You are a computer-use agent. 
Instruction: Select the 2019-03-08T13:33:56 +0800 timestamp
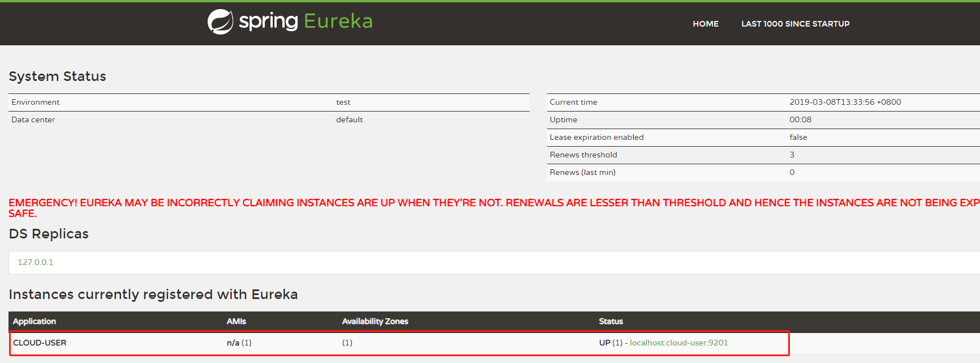[x=845, y=102]
